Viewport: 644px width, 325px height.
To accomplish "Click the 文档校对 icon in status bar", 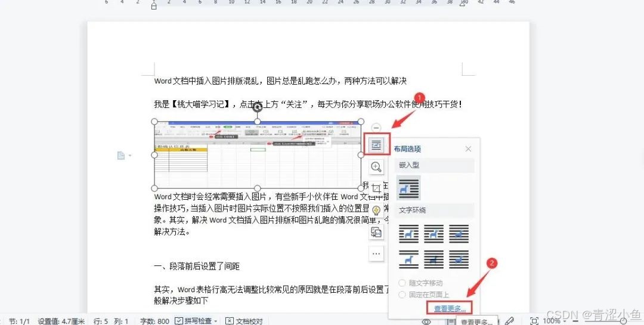I will click(x=230, y=321).
